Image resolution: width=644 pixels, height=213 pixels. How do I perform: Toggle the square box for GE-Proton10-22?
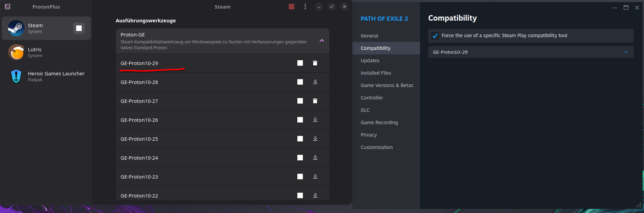tap(300, 195)
